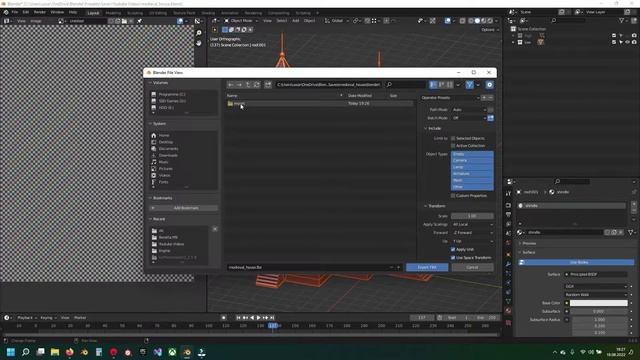Go to next folder in file browser
Image resolution: width=640 pixels, height=360 pixels.
[x=239, y=84]
